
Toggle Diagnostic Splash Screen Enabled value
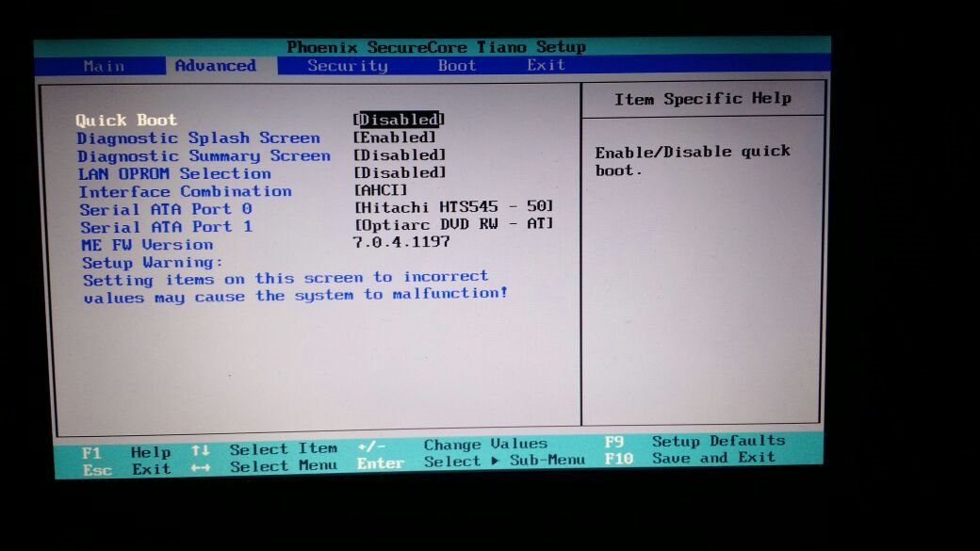click(395, 137)
